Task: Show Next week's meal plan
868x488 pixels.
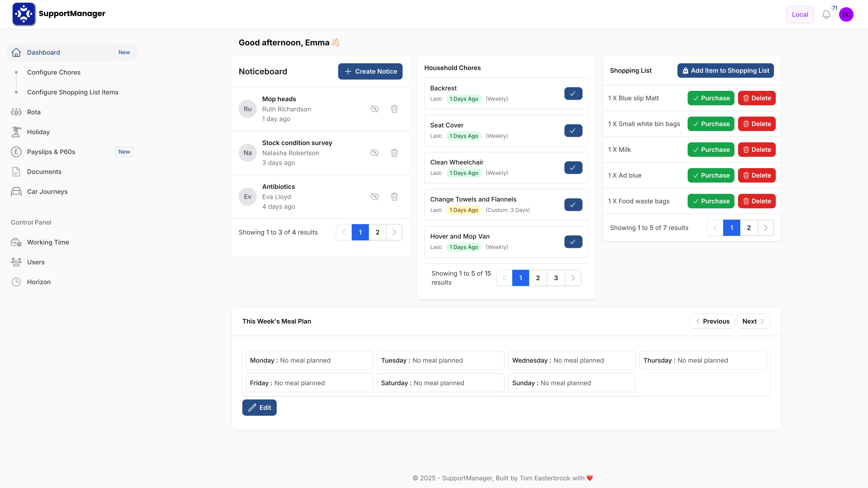Action: click(x=754, y=321)
